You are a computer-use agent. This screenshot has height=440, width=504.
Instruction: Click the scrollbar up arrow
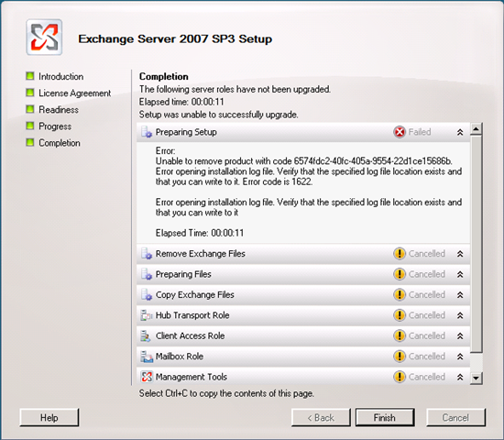coord(476,129)
